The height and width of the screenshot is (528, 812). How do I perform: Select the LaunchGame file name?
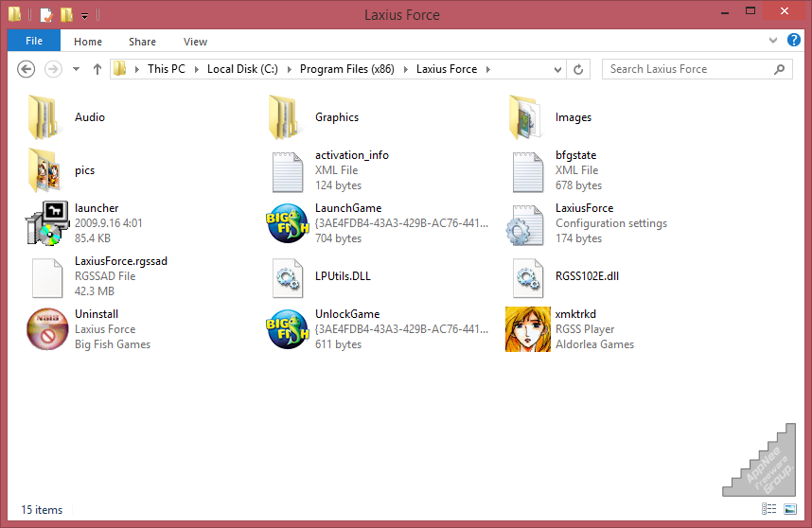[348, 208]
